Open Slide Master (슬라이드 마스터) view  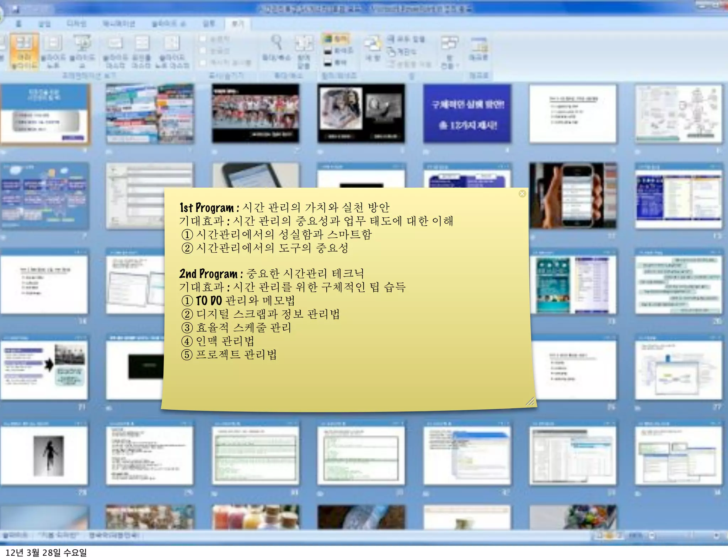(115, 51)
